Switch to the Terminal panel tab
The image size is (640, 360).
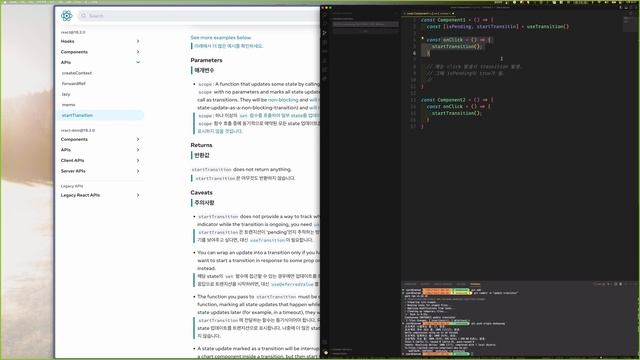click(x=475, y=284)
